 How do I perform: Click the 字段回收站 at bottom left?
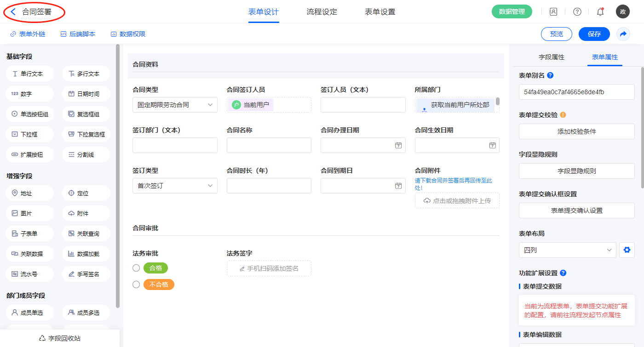click(60, 338)
